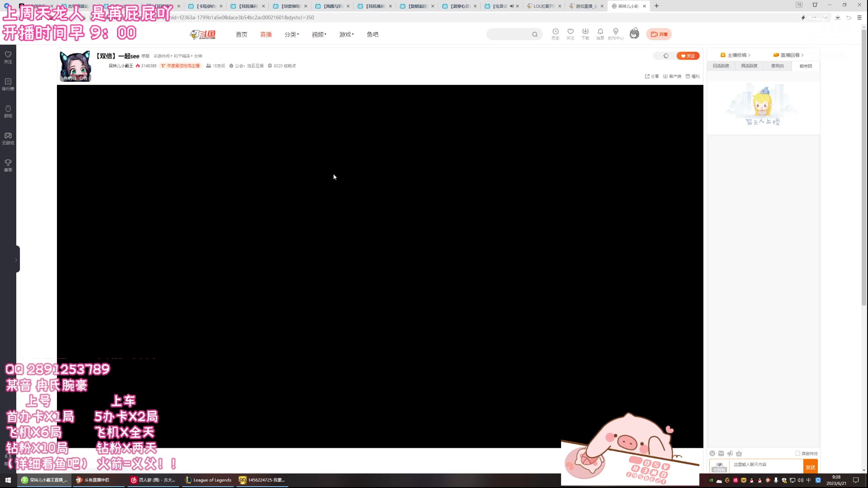This screenshot has width=868, height=488.
Task: Switch to LOL初夏 browser tab
Action: pyautogui.click(x=544, y=6)
